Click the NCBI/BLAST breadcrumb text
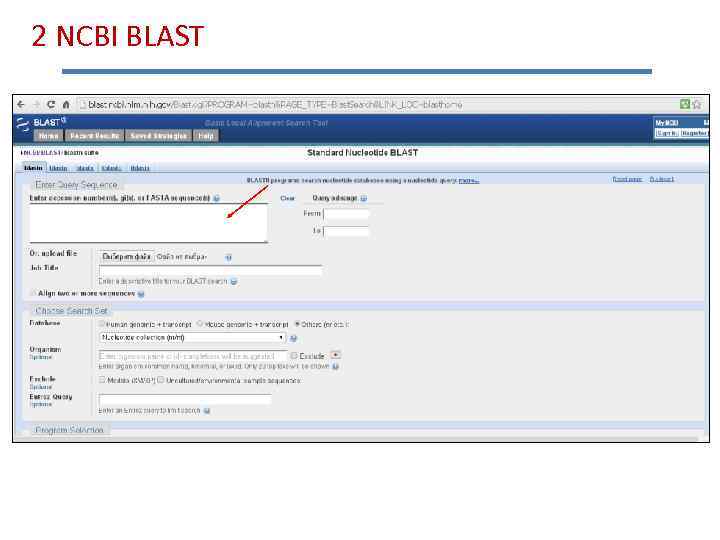This screenshot has width=720, height=540. click(x=41, y=152)
